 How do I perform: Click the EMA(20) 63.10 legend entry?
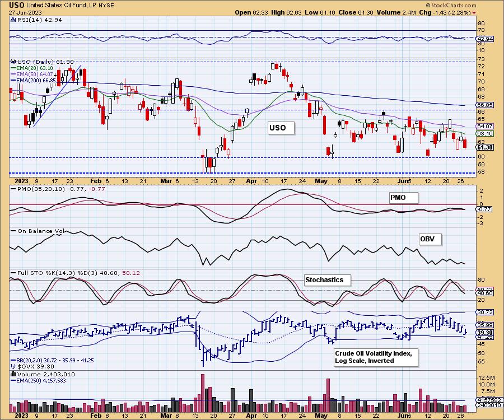pyautogui.click(x=35, y=68)
